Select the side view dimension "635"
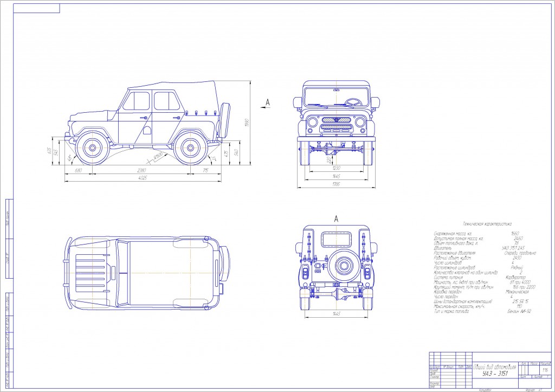This screenshot has width=555, height=392. (x=49, y=151)
